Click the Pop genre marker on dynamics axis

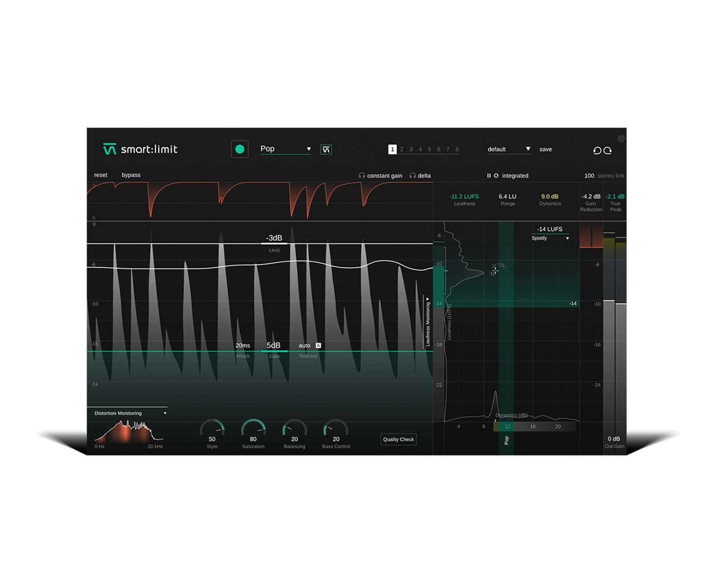(507, 441)
